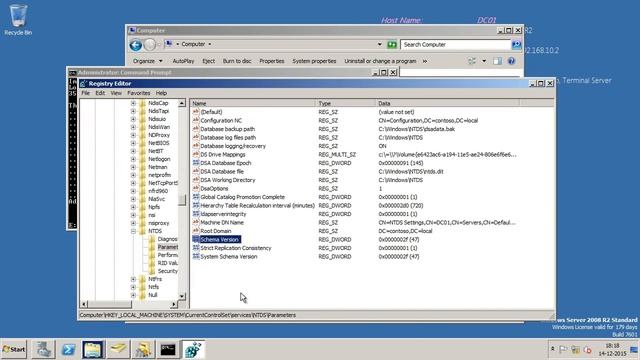Image resolution: width=640 pixels, height=360 pixels.
Task: Launch PowerShell from the taskbar
Action: [68, 349]
